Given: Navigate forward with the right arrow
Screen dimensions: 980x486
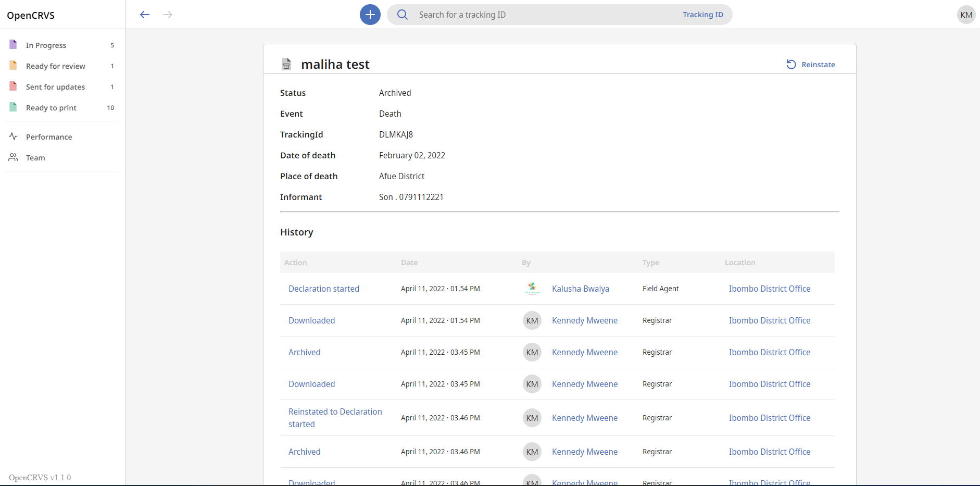Looking at the screenshot, I should coord(168,15).
